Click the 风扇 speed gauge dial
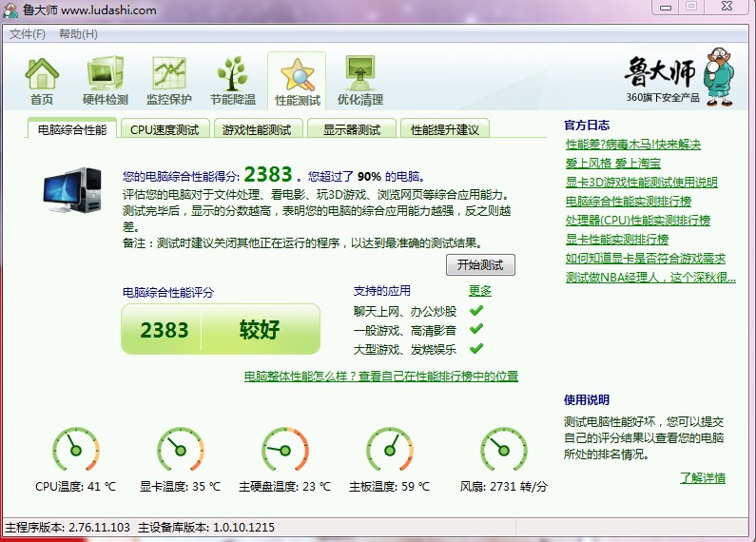 point(504,450)
